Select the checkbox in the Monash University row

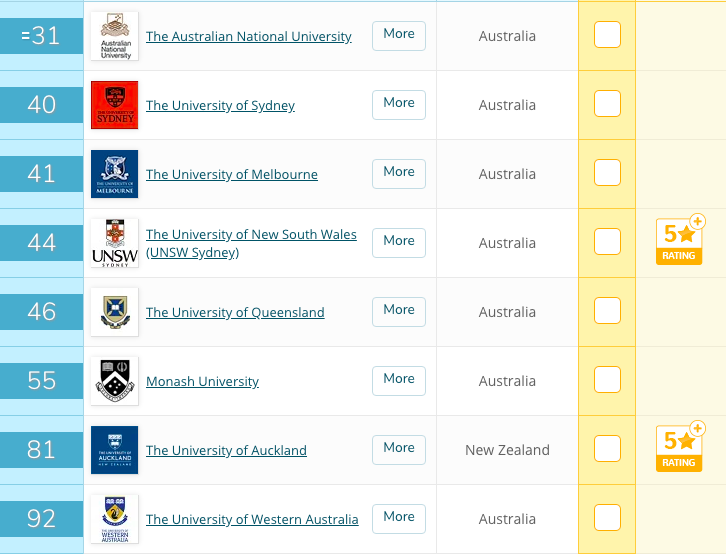click(607, 380)
